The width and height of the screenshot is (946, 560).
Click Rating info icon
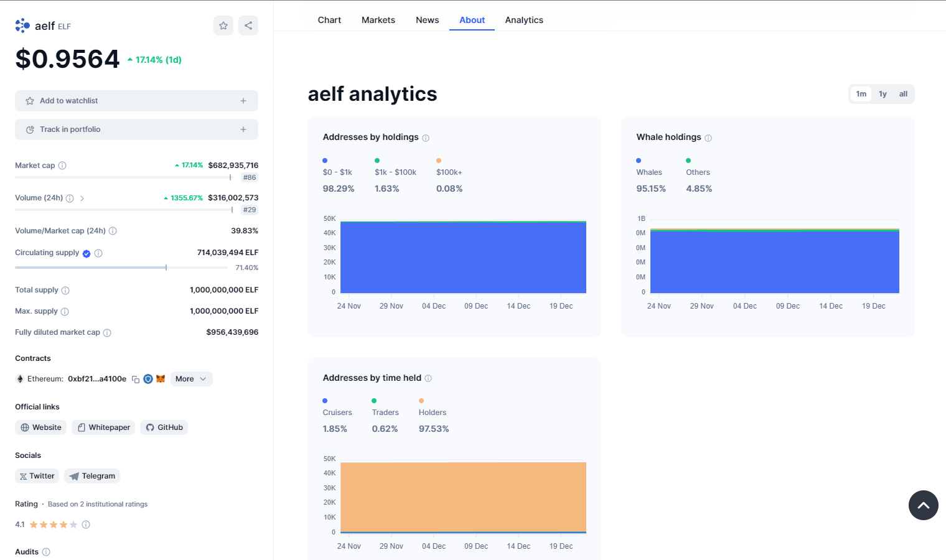pyautogui.click(x=86, y=525)
